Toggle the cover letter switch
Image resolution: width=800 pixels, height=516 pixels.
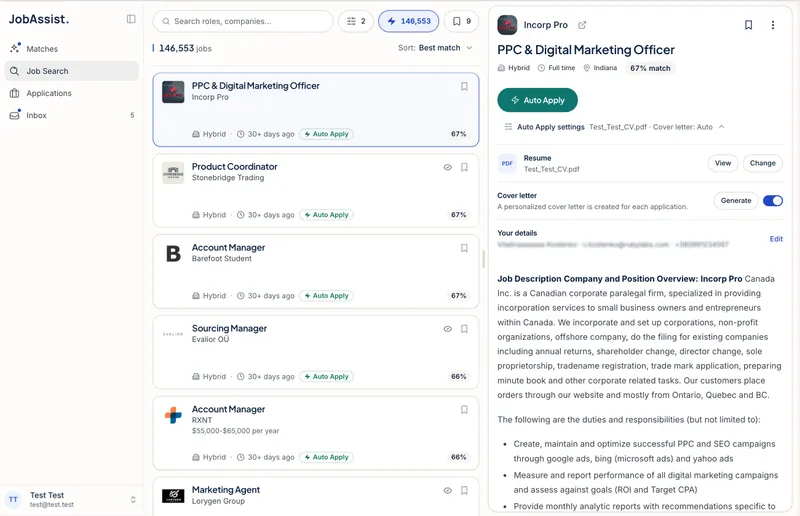click(772, 201)
